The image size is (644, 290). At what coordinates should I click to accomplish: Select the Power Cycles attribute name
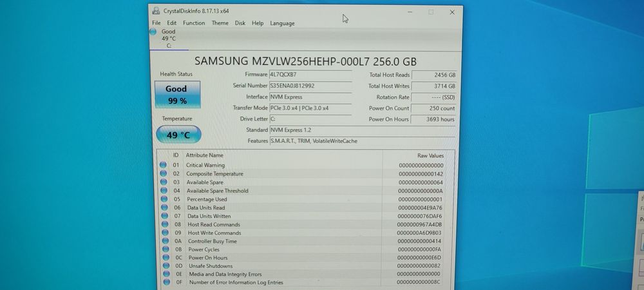pos(204,249)
